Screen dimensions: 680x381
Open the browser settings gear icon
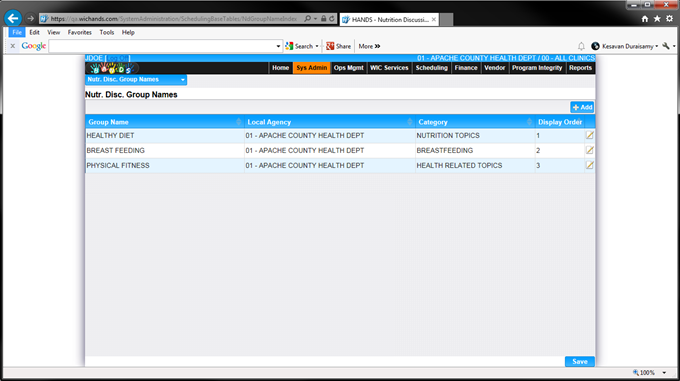coord(669,19)
